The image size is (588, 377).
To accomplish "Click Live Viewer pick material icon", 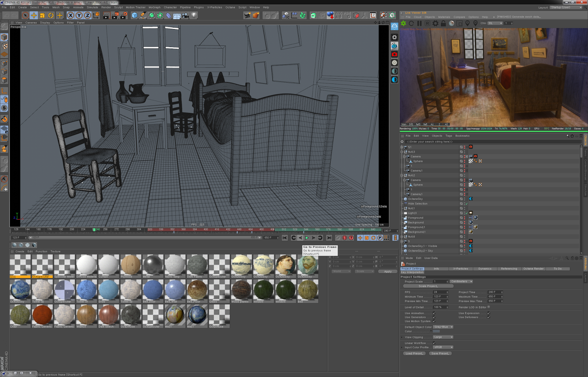I will (476, 23).
